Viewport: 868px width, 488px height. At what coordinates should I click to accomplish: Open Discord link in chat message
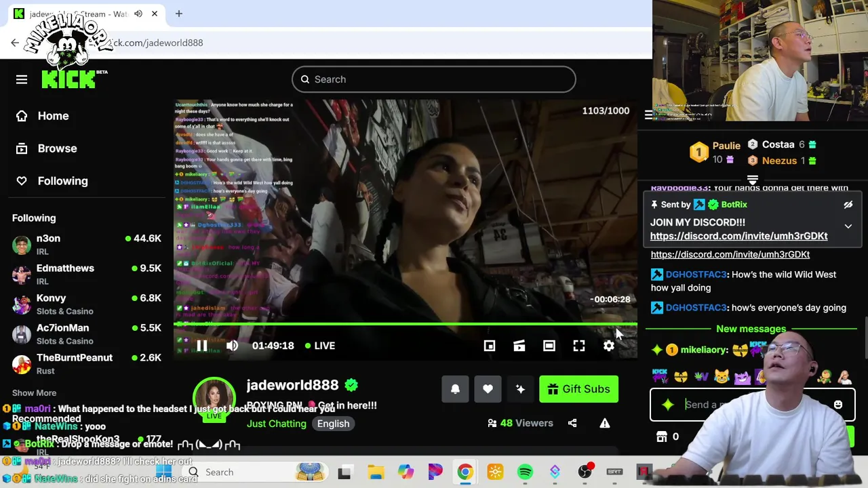(x=730, y=255)
